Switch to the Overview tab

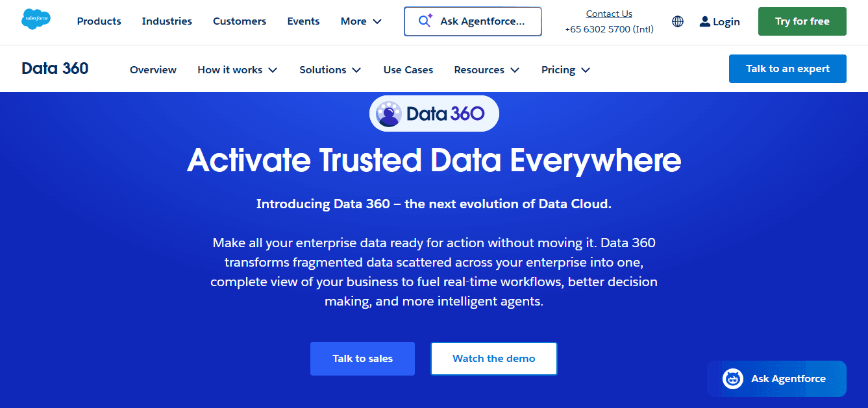coord(153,69)
